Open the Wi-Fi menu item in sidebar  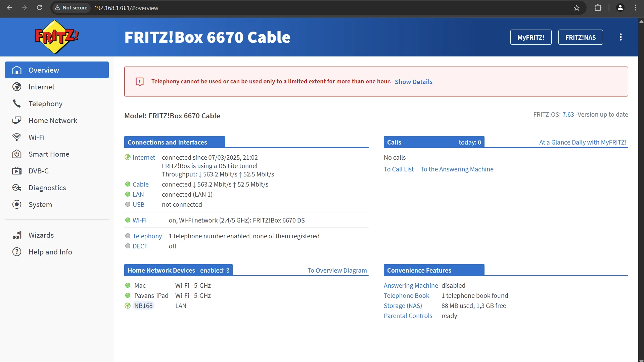tap(57, 137)
